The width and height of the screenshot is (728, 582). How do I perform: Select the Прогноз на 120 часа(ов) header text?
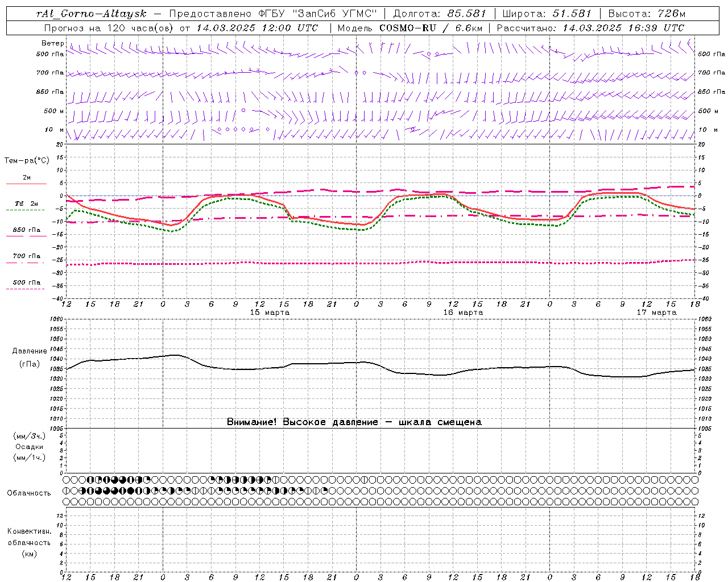[109, 28]
